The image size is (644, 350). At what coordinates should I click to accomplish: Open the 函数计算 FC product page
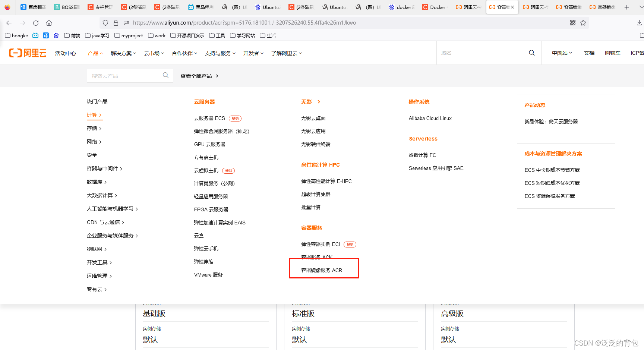(x=422, y=155)
